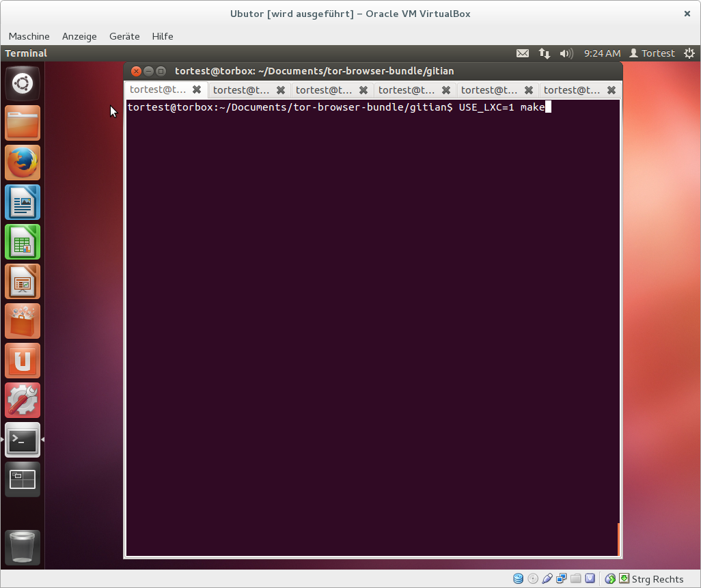Screen dimensions: 701x588
Task: Launch LibreOffice Impress presentation app
Action: 23,281
